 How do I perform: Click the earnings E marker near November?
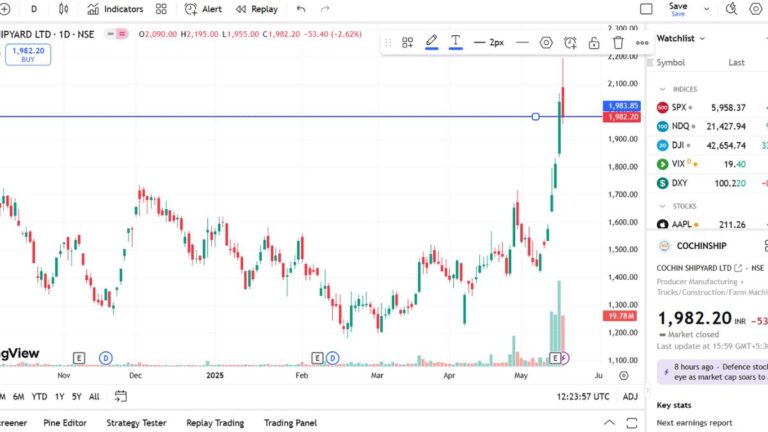[x=79, y=358]
